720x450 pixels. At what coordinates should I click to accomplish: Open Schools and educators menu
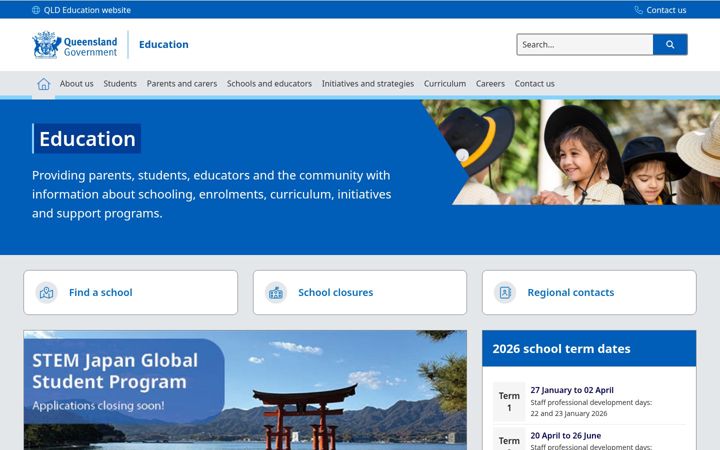pyautogui.click(x=269, y=84)
